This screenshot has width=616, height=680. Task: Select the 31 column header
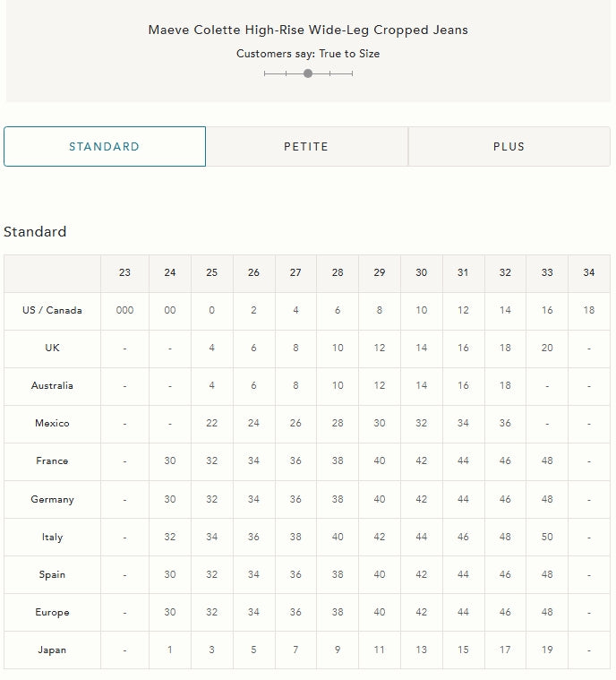463,272
